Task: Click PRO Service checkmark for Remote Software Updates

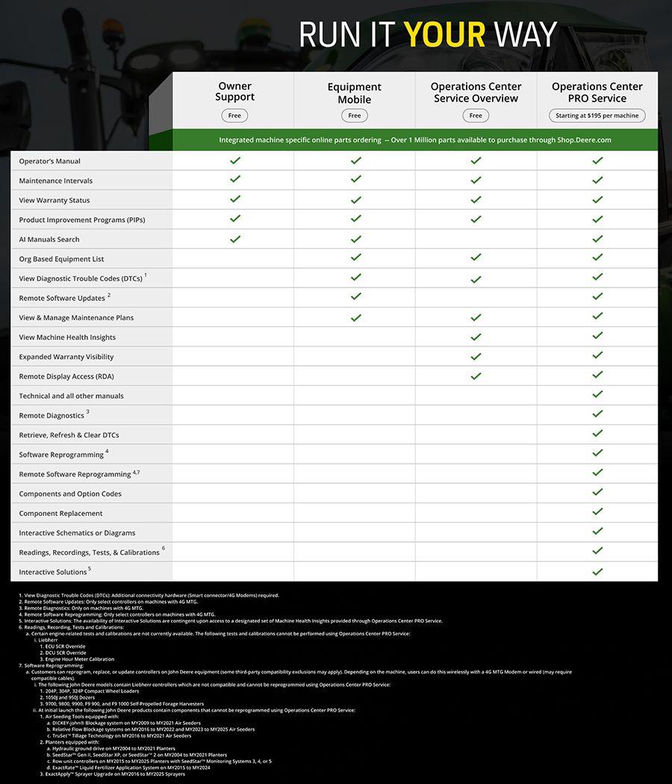Action: pyautogui.click(x=597, y=296)
